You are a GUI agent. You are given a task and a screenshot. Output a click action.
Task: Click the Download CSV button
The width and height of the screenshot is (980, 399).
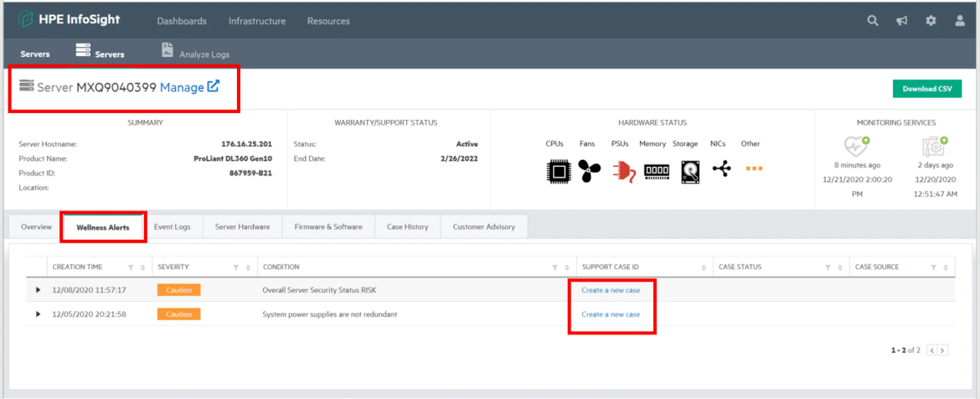coord(927,89)
